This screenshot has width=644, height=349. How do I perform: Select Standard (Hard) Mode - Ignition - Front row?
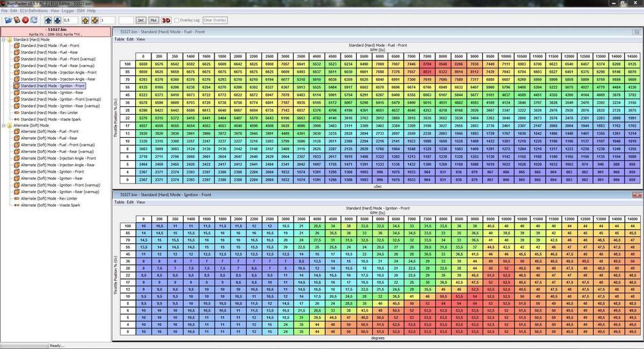tap(53, 86)
